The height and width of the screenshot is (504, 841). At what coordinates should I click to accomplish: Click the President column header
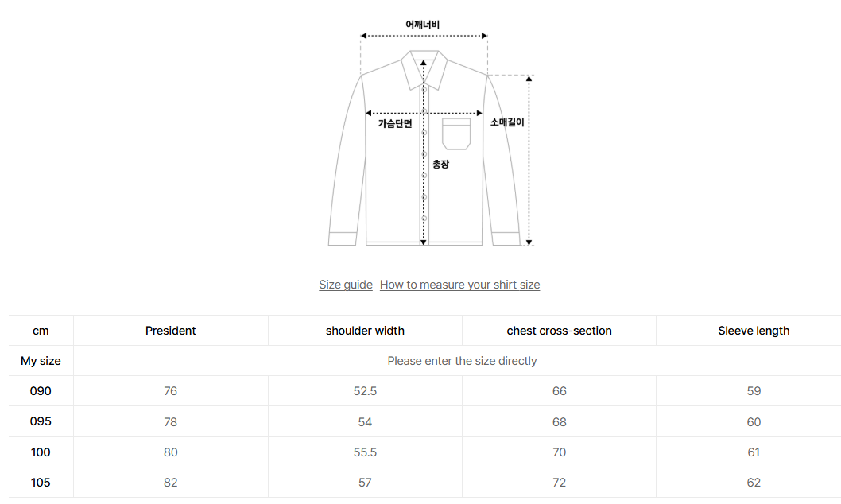point(170,330)
